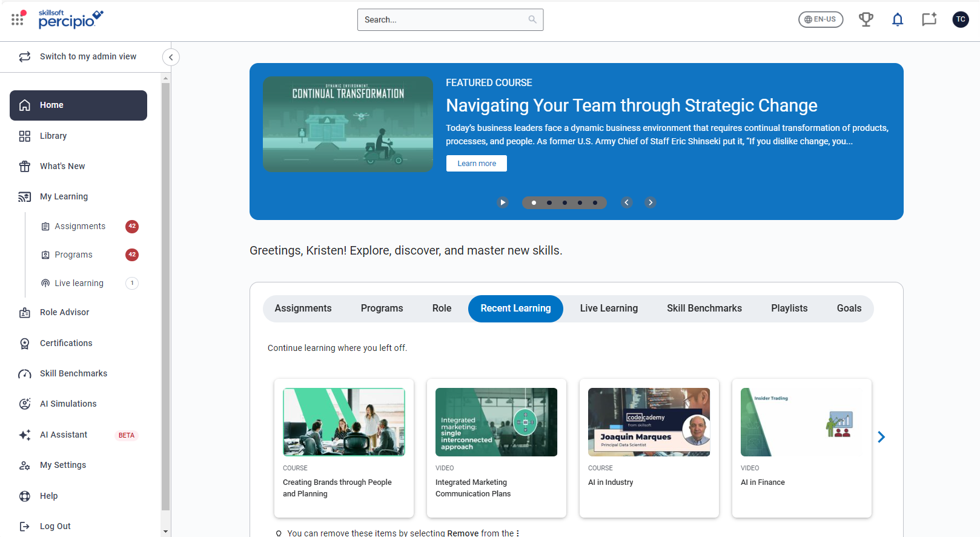Click the feedback chat icon
This screenshot has height=537, width=980.
tap(929, 19)
